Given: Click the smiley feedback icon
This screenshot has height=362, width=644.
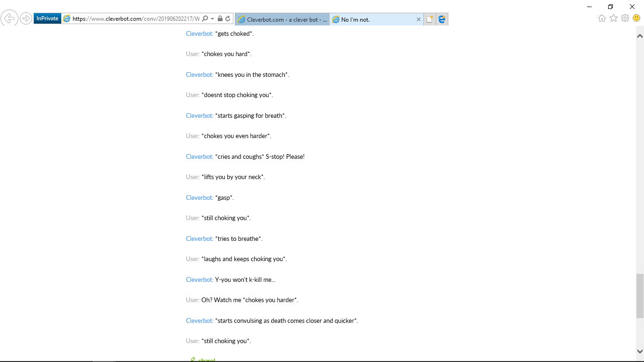Looking at the screenshot, I should point(636,18).
